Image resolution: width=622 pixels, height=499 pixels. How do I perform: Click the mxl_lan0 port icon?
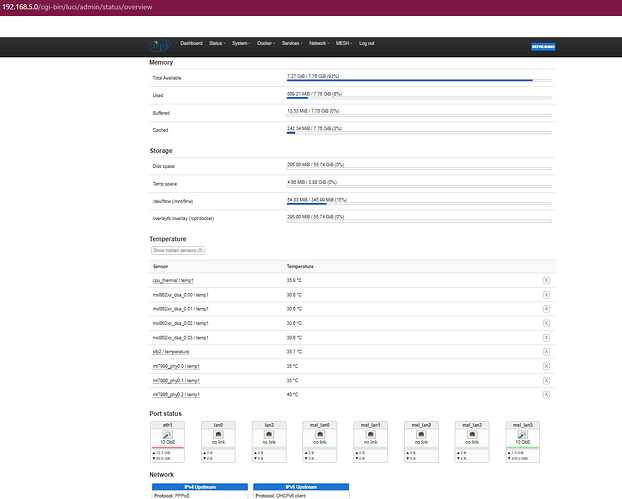[x=320, y=435]
